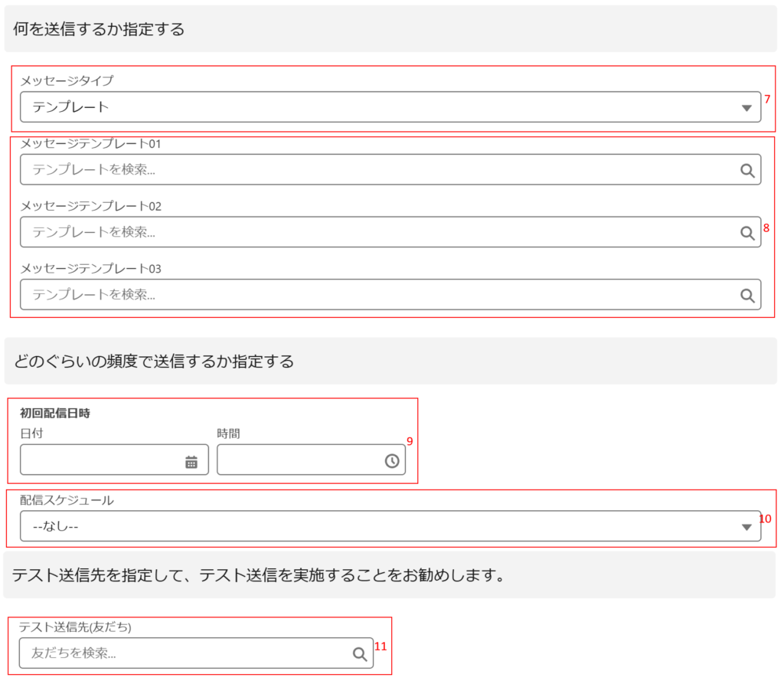Viewport: 784px width, 684px height.
Task: Focus the メッセージテンプレート01 search box
Action: pyautogui.click(x=375, y=169)
